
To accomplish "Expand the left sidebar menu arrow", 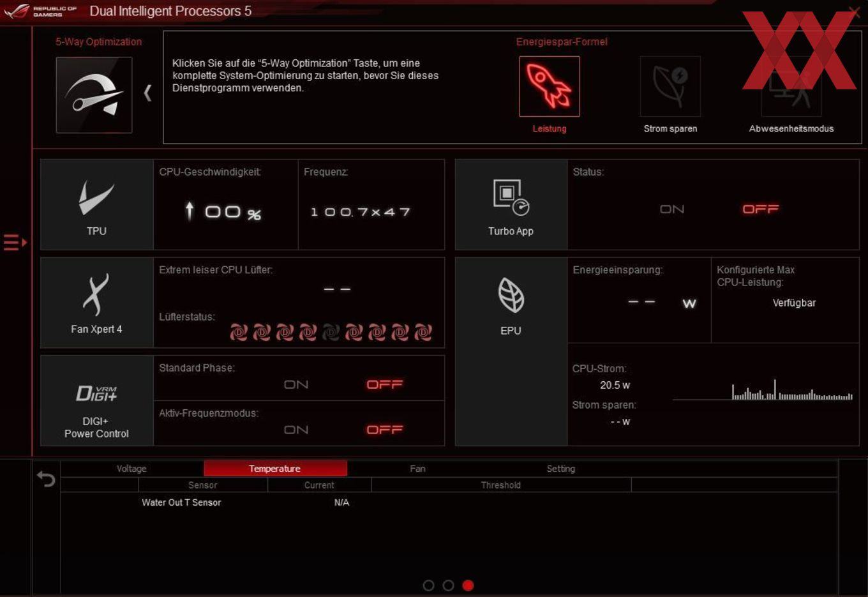I will pyautogui.click(x=15, y=243).
